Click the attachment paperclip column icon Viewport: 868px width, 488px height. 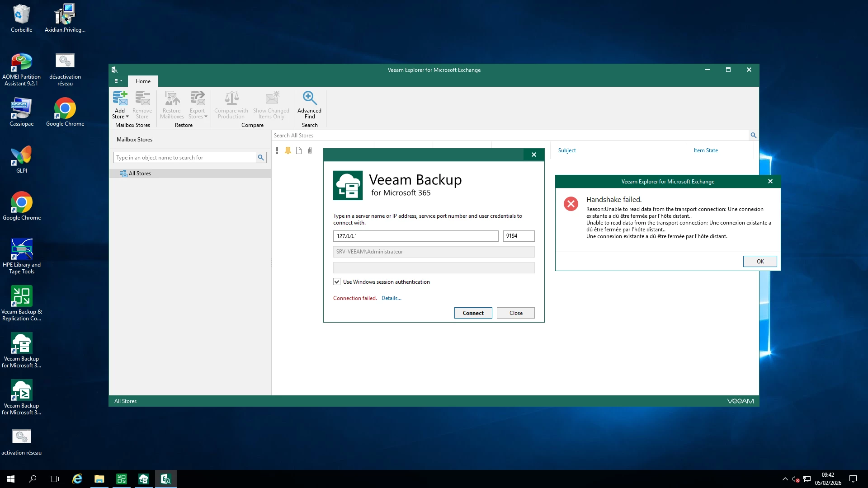pos(310,150)
